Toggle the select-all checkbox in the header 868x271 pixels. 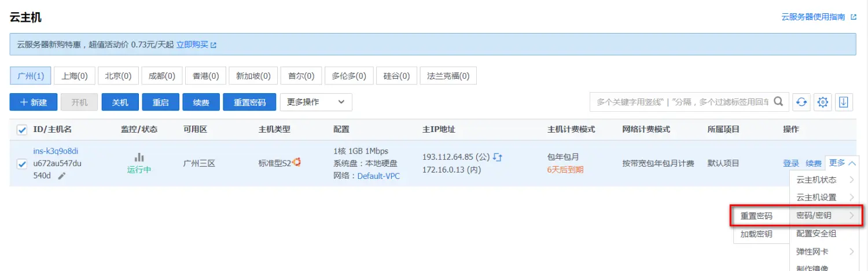click(x=22, y=130)
